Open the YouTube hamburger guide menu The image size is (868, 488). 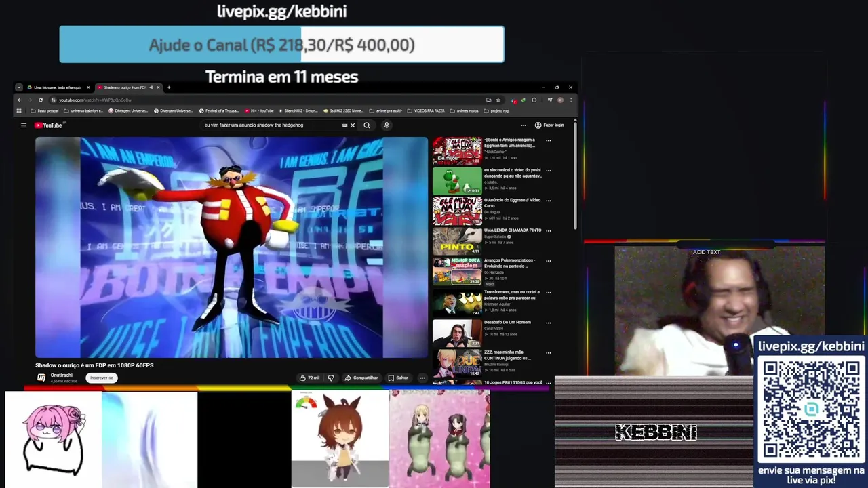[x=24, y=125]
